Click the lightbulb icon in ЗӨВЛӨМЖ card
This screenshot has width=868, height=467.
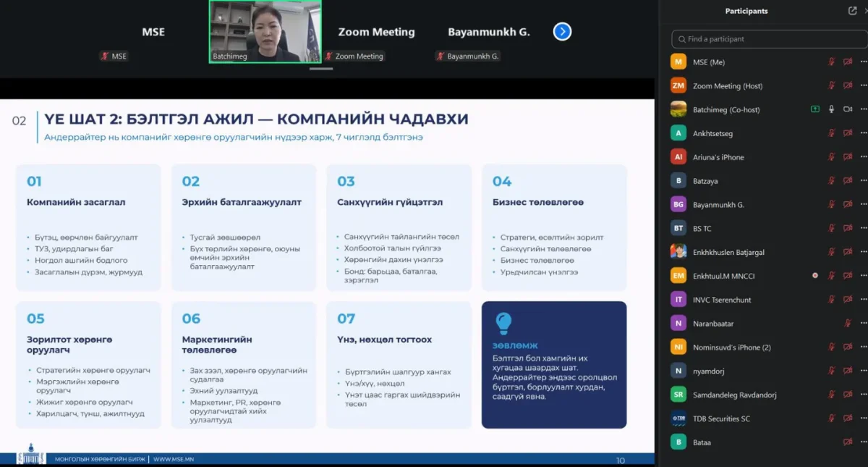point(503,323)
